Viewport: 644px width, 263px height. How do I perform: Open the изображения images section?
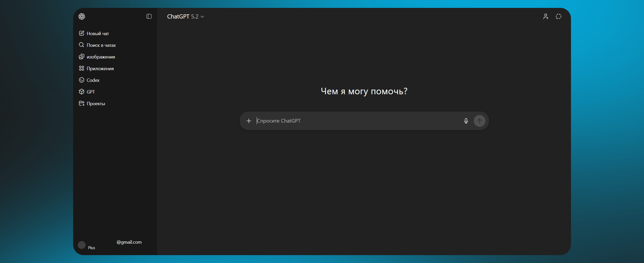click(101, 57)
